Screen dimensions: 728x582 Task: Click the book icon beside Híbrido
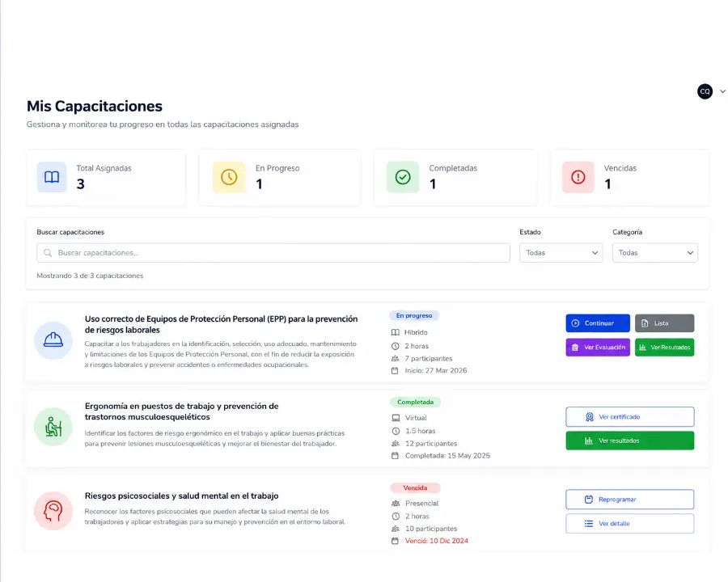pyautogui.click(x=395, y=332)
